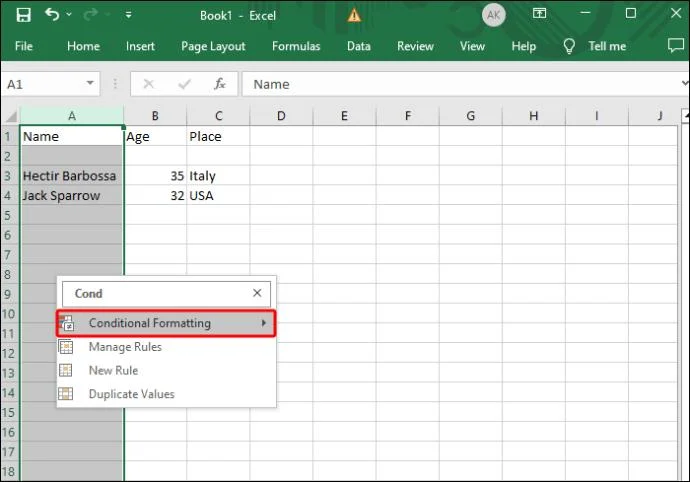
Task: Open the Ribbon Display Options icon
Action: 540,15
